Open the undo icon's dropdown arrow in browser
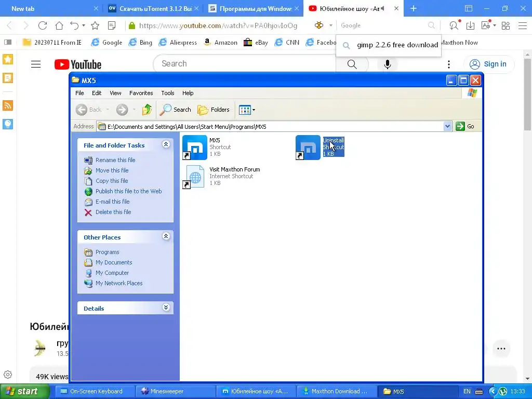 pos(84,25)
